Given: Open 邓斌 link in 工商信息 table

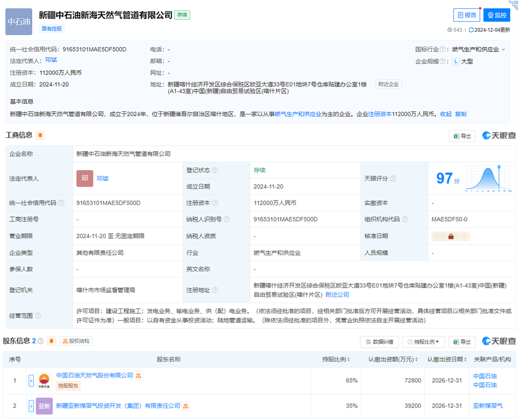Looking at the screenshot, I should (103, 178).
